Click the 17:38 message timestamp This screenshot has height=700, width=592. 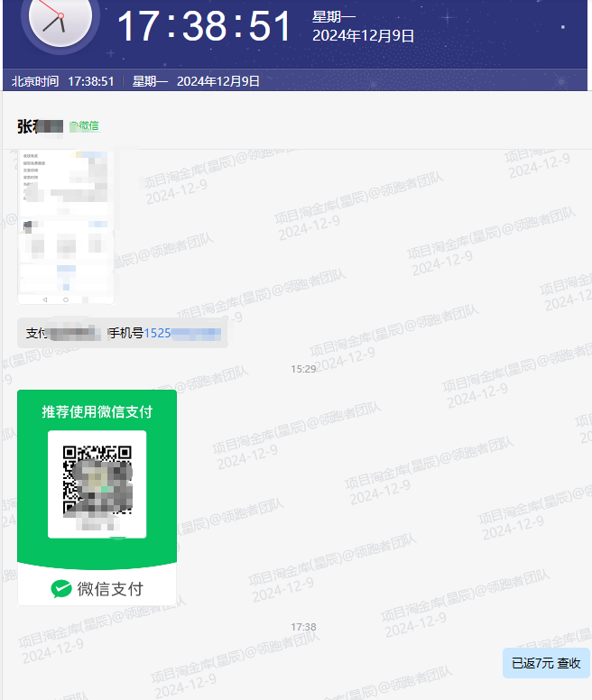coord(303,627)
